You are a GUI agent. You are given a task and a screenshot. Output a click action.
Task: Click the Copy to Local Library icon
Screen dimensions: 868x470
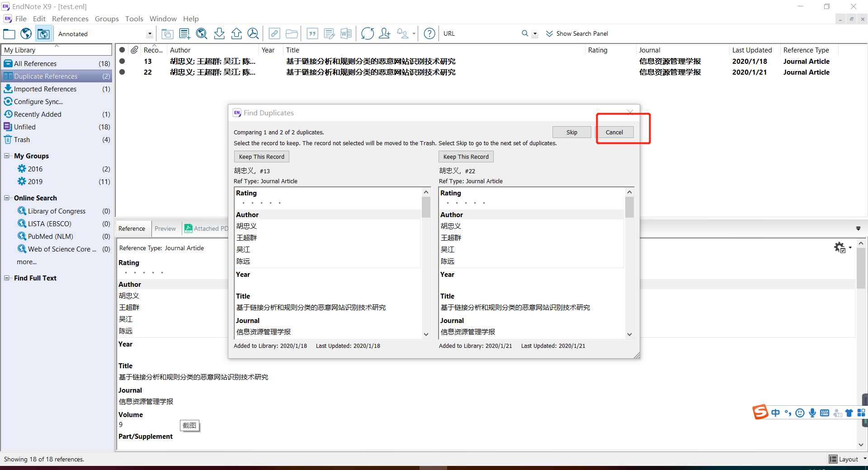coord(167,34)
